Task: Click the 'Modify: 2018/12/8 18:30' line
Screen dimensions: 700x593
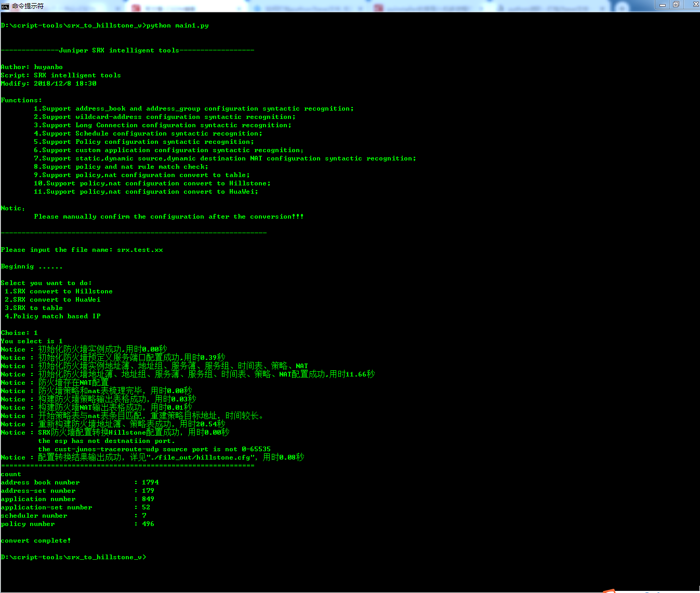Action: (x=48, y=84)
